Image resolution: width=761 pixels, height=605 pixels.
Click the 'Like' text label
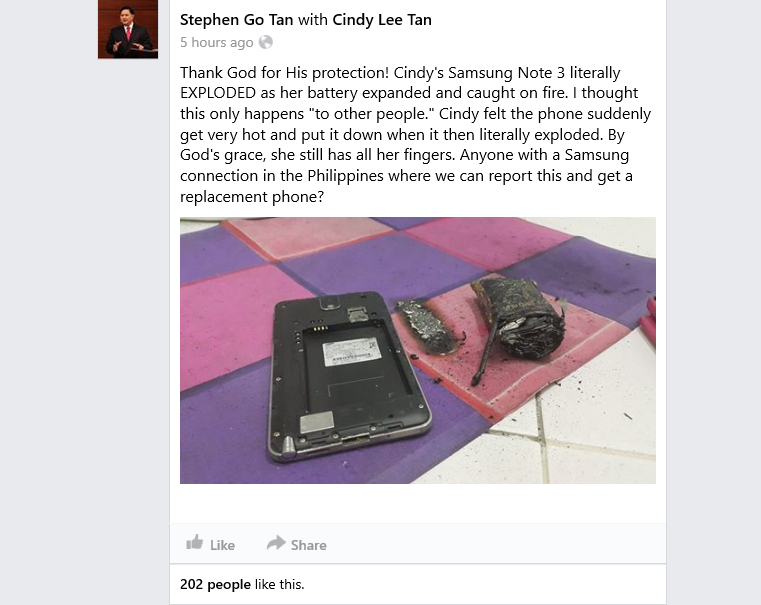pos(222,545)
